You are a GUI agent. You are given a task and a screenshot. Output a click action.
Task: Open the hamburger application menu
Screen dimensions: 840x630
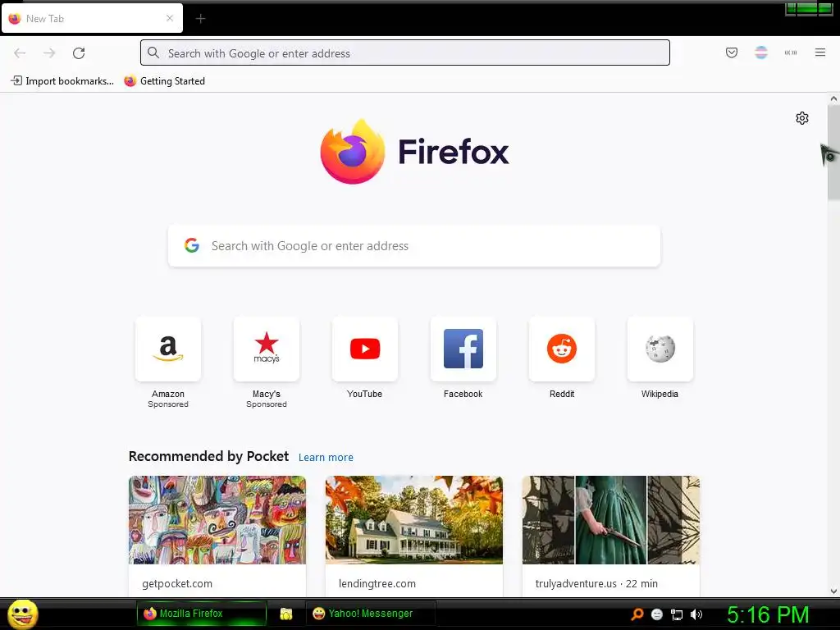pyautogui.click(x=820, y=52)
